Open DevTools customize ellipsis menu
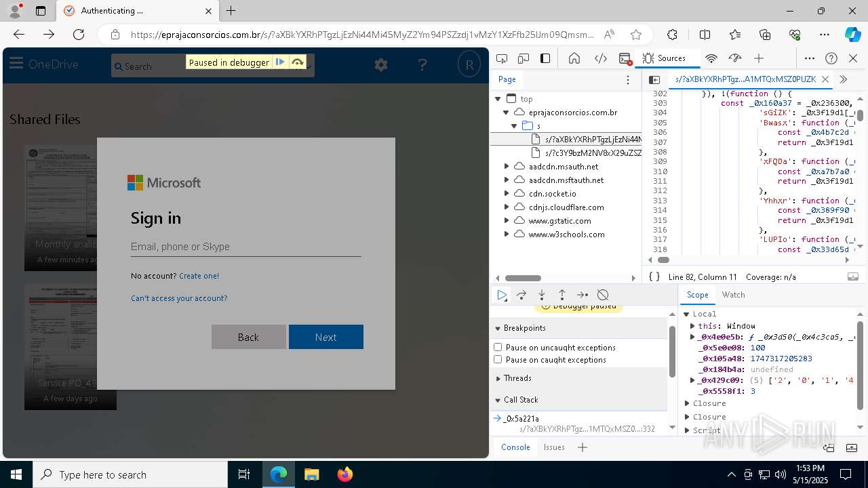Viewport: 868px width, 488px height. click(x=810, y=58)
